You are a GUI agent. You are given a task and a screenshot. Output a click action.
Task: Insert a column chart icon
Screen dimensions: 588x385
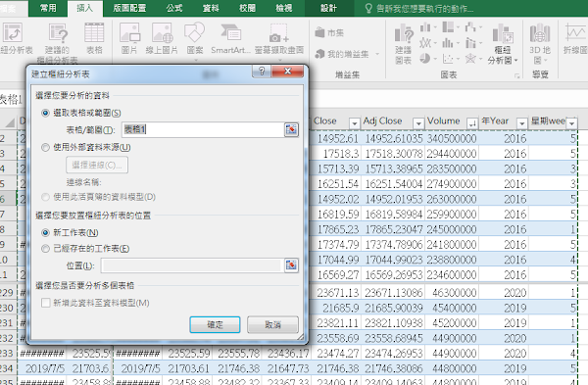[425, 27]
